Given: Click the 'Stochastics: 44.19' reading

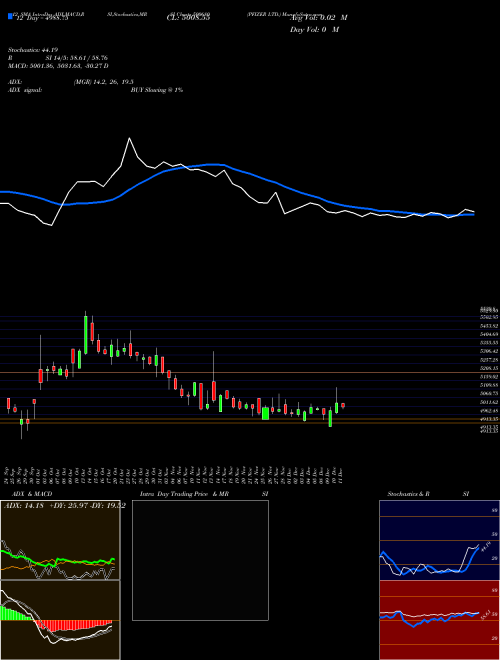Looking at the screenshot, I should [33, 50].
